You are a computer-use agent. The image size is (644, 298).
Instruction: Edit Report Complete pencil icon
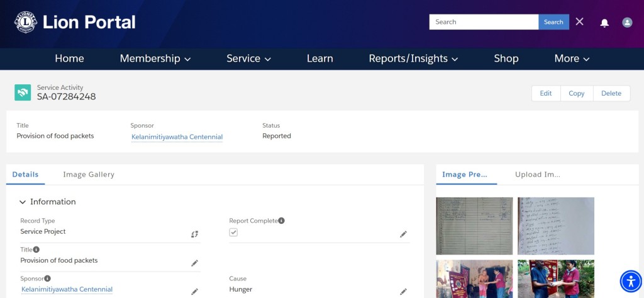point(403,234)
